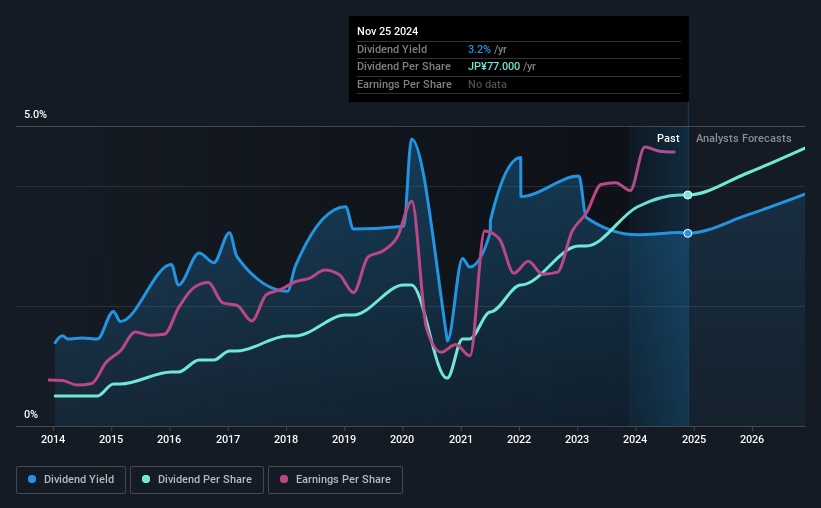Click the Analysts Forecasts label

[744, 138]
